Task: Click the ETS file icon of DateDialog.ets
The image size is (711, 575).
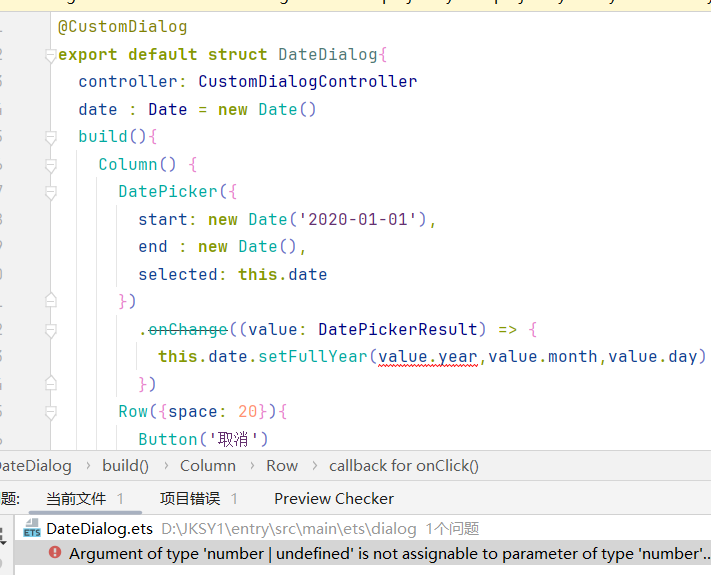Action: (32, 528)
